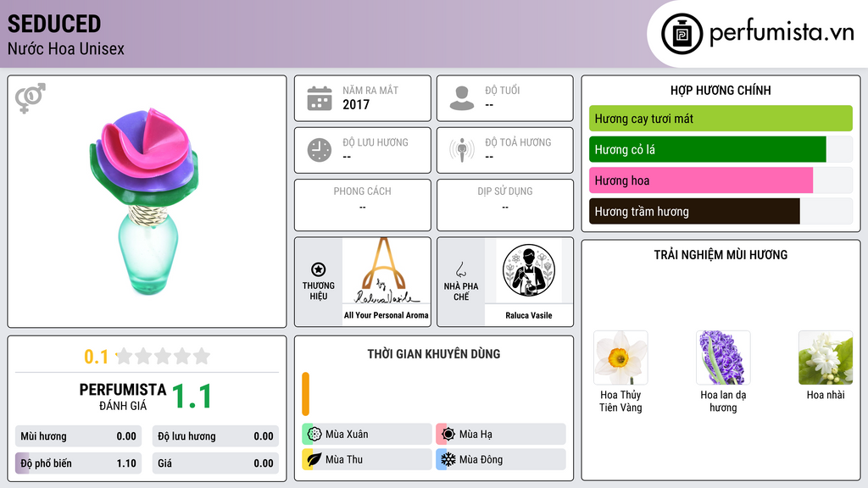Screen dimensions: 868x488
Task: Click the five-star rating row
Action: (163, 357)
